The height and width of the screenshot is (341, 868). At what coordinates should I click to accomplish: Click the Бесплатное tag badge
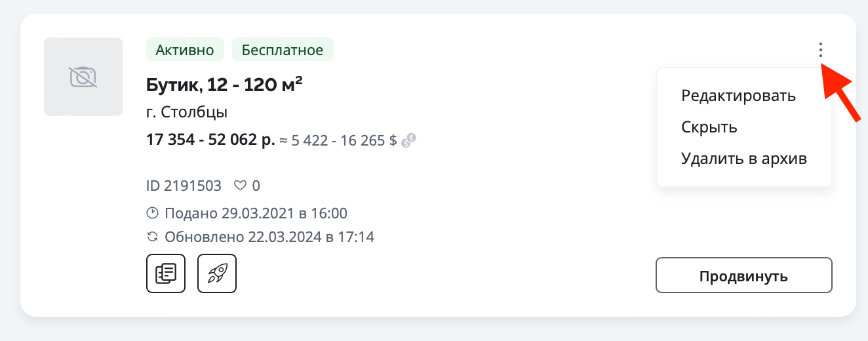[283, 50]
